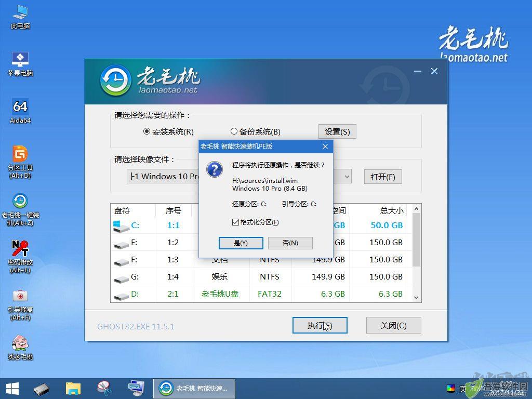Click the C: drive Windows icon
The image size is (532, 399).
(121, 227)
